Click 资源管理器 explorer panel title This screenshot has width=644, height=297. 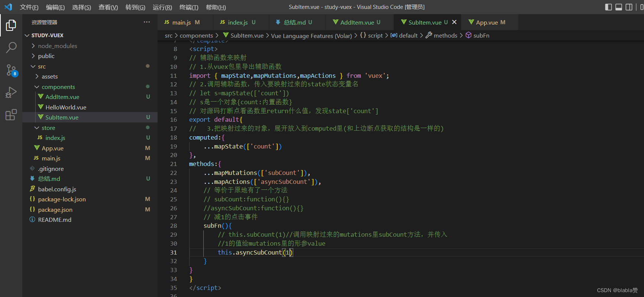44,22
